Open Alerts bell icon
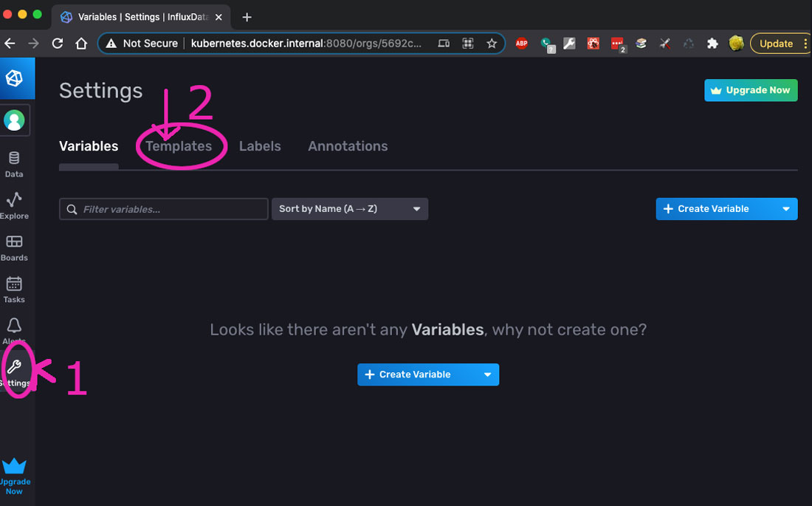 (x=14, y=329)
